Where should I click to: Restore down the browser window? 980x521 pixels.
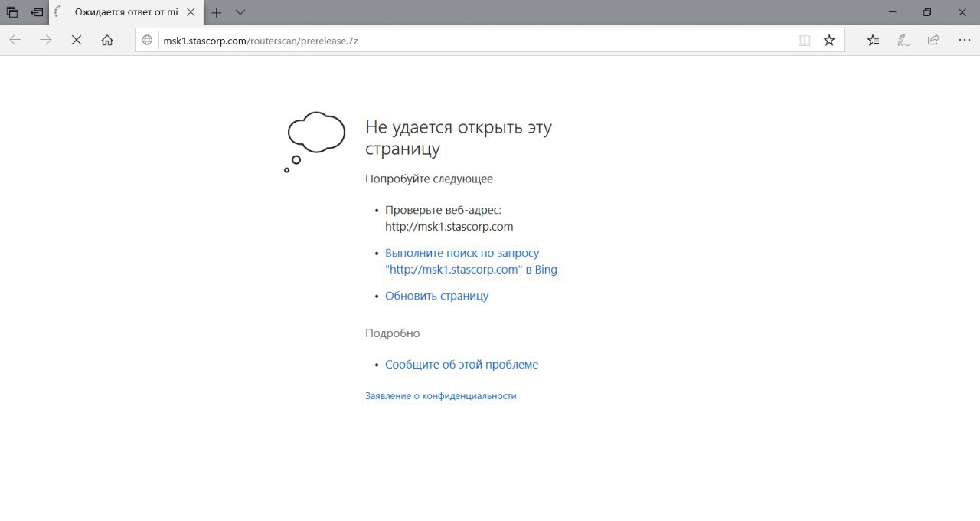(927, 12)
